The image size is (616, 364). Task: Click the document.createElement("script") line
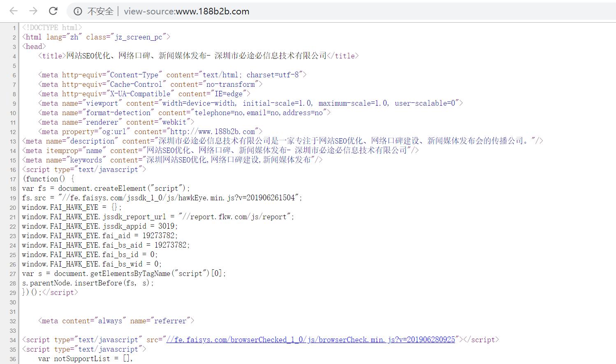(x=106, y=188)
